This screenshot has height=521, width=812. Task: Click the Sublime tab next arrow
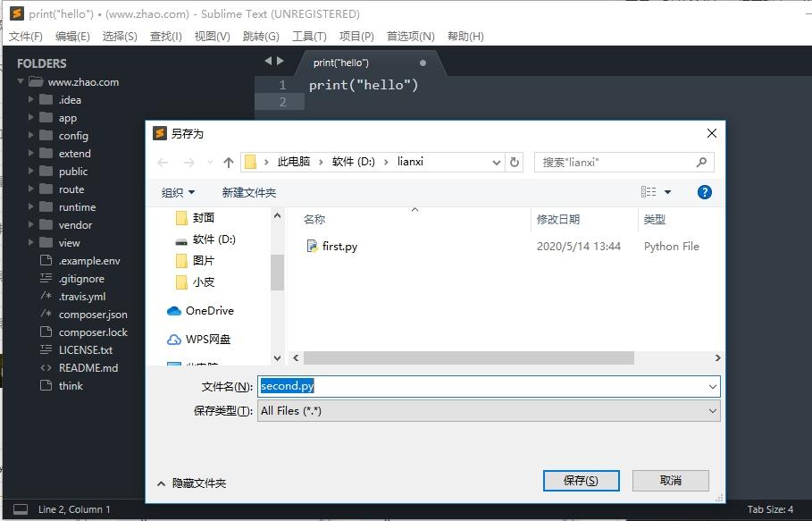[280, 61]
